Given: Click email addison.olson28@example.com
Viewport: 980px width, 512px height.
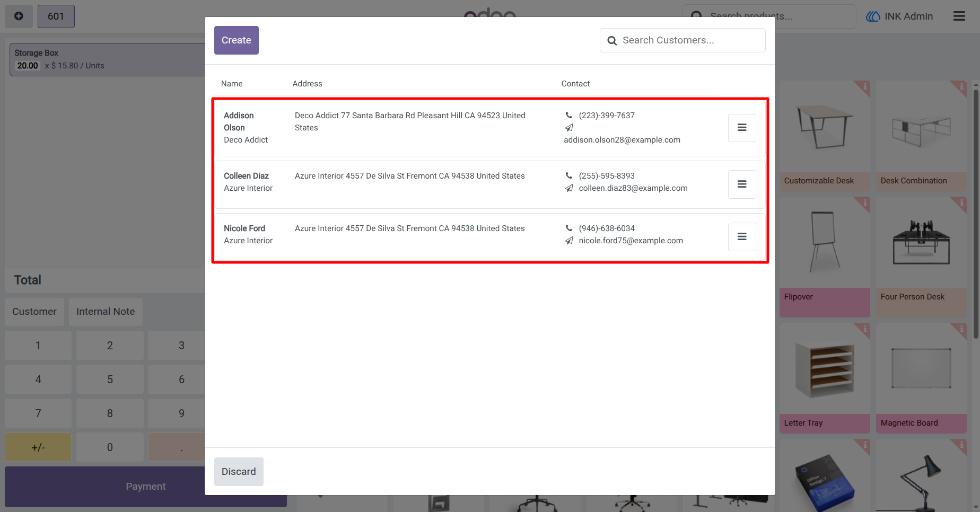Looking at the screenshot, I should [622, 140].
